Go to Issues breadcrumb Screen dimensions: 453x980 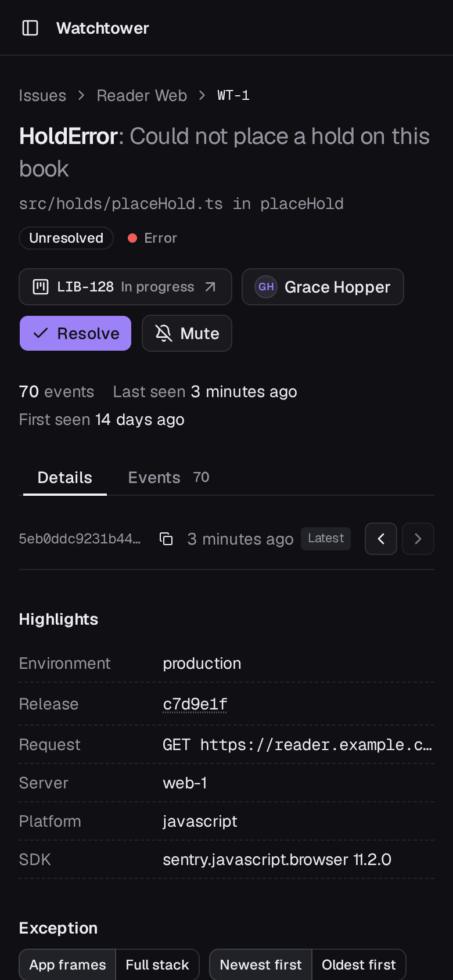coord(42,95)
